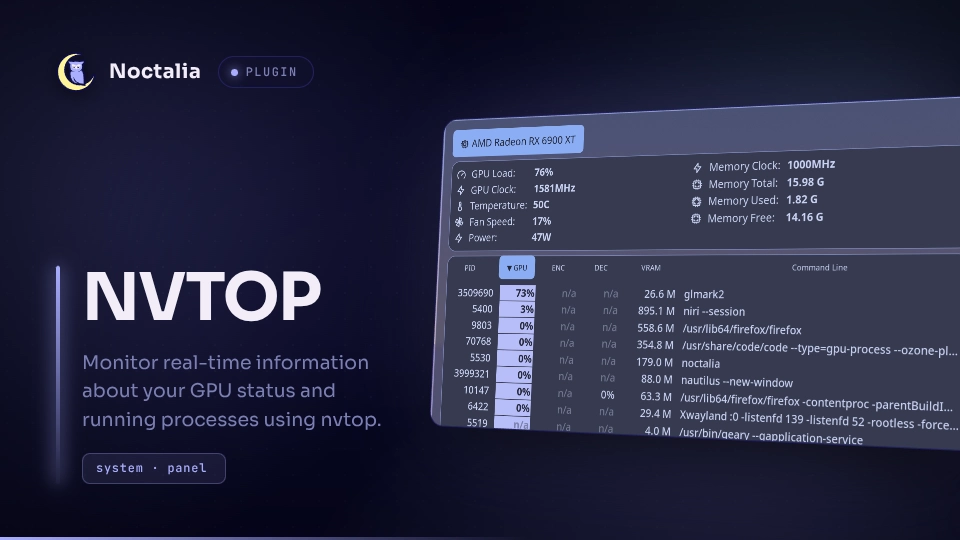Click the system · panel tag
The image size is (960, 540).
(154, 468)
